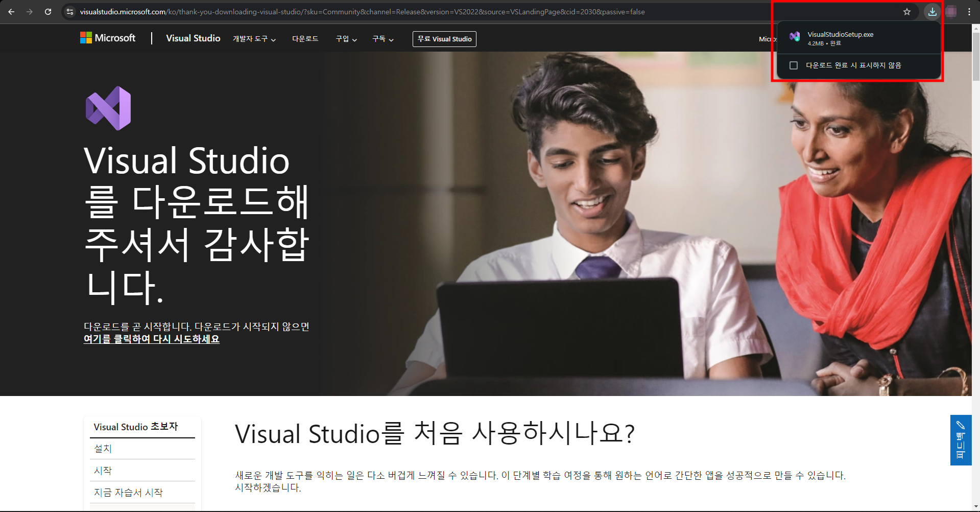Click the 무료 Visual Studio button

click(x=444, y=39)
